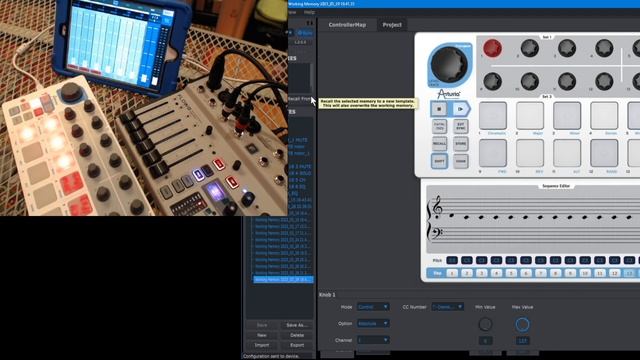
Task: Select the highlighted Working Memory list entry
Action: [x=283, y=280]
